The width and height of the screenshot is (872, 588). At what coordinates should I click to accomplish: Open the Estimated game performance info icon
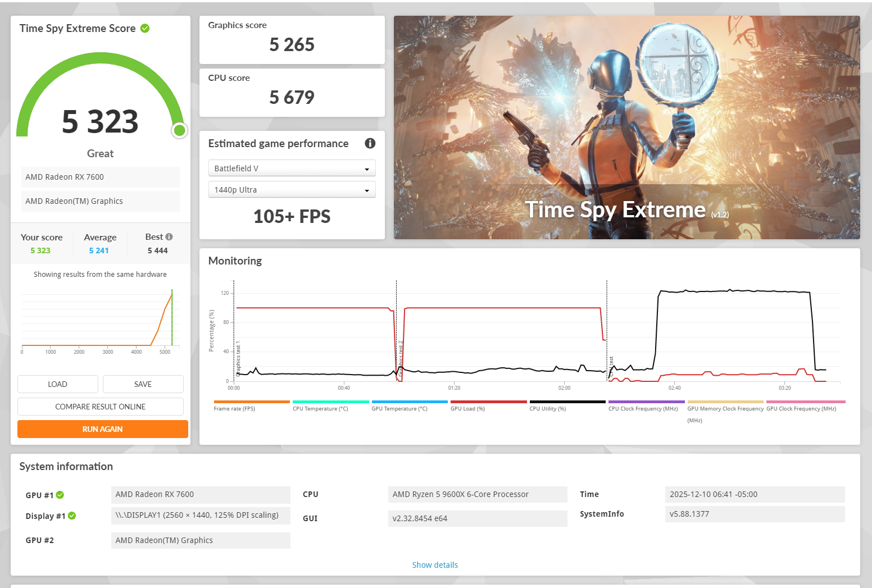(370, 143)
